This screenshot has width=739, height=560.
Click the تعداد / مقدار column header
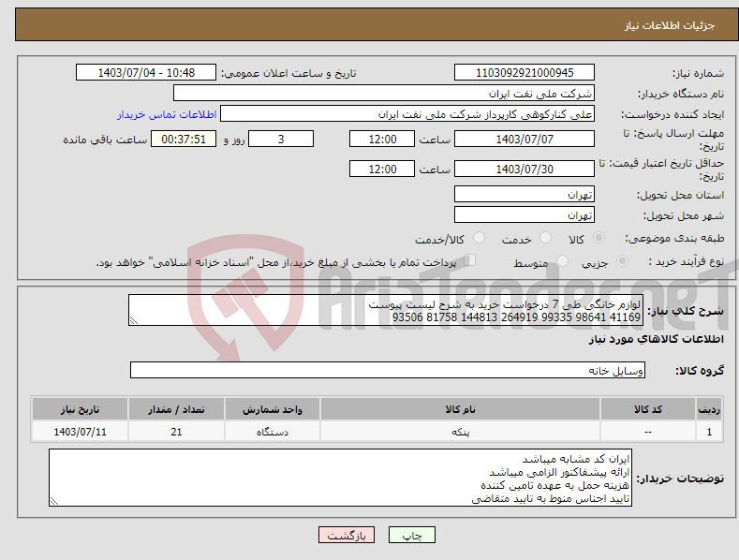[x=176, y=409]
